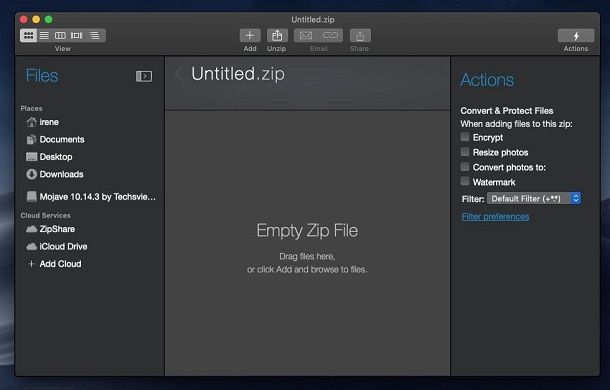Click the Email envelope icon
610x390 pixels.
pos(306,35)
